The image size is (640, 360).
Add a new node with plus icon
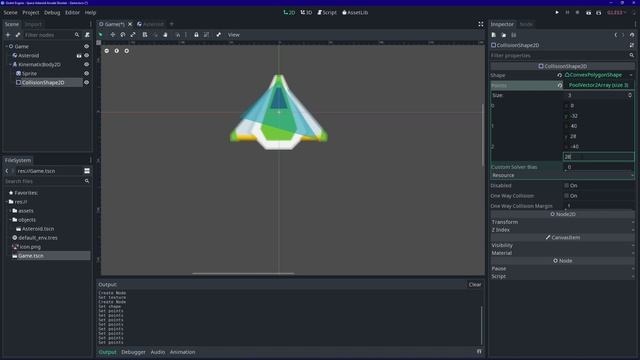tap(8, 35)
